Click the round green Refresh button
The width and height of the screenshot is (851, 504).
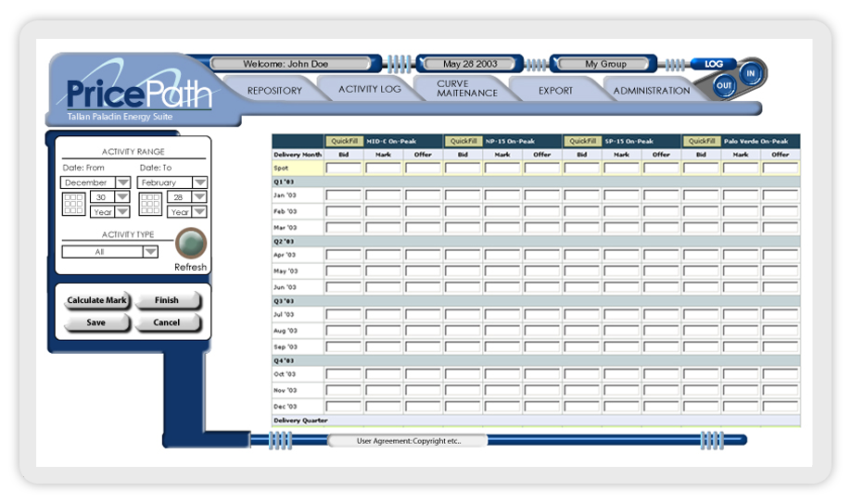point(190,244)
